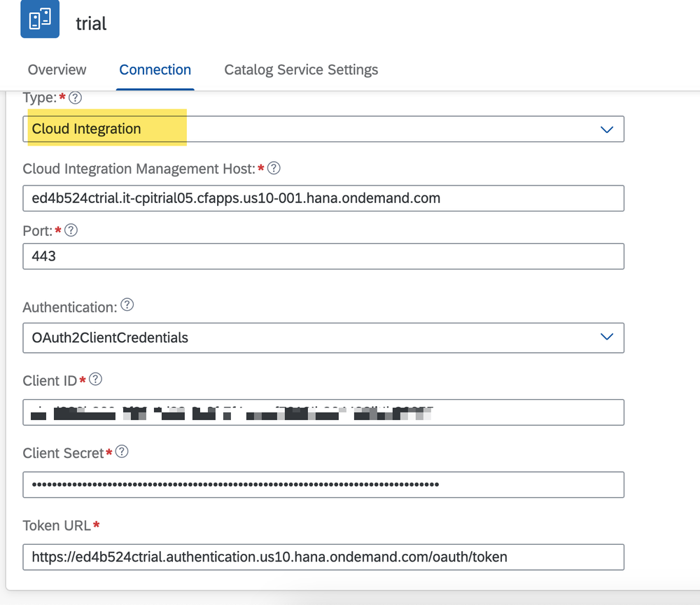Open the Type dropdown

click(323, 129)
